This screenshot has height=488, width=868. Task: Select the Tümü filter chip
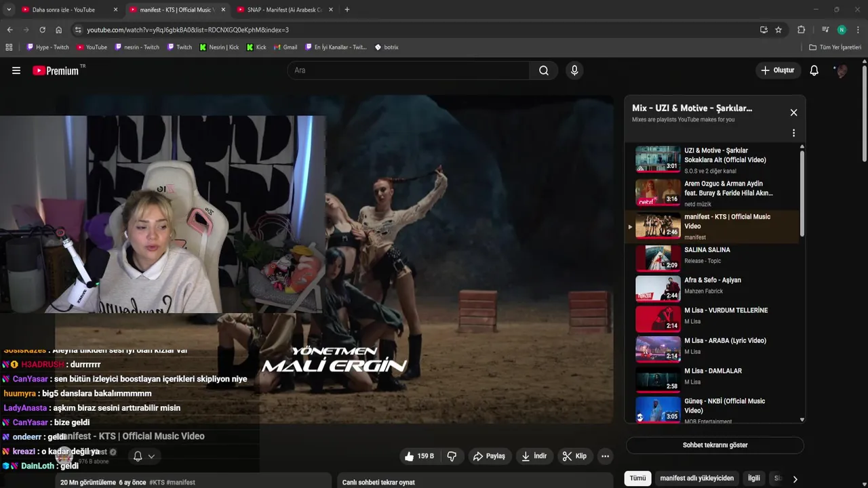[638, 478]
